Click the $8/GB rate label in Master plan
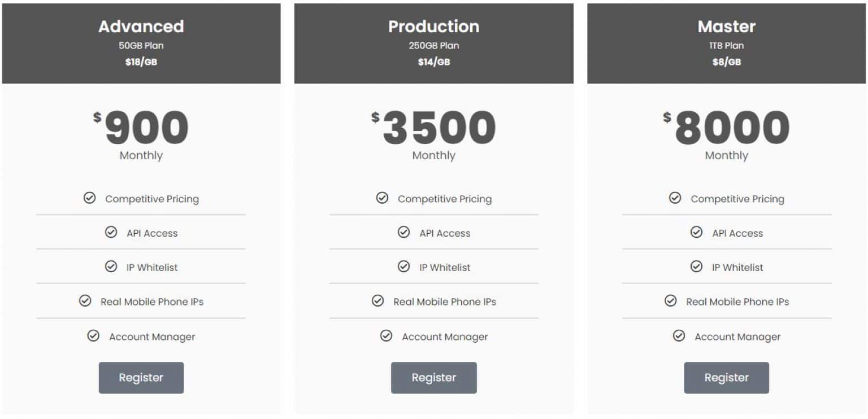 pos(726,62)
